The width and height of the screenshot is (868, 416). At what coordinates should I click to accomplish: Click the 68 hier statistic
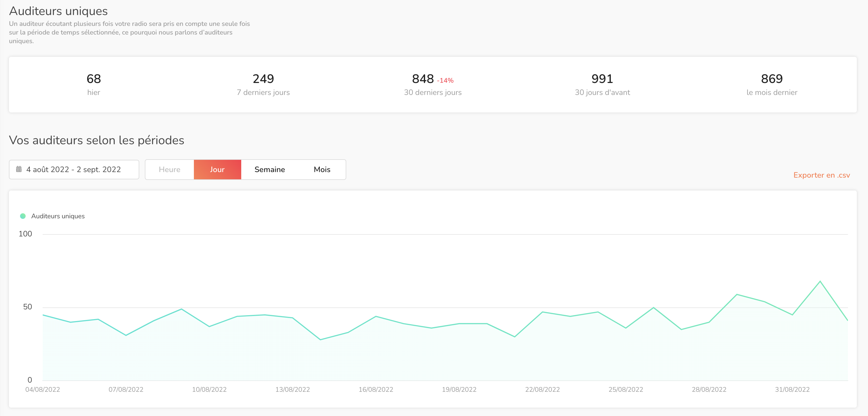point(94,84)
